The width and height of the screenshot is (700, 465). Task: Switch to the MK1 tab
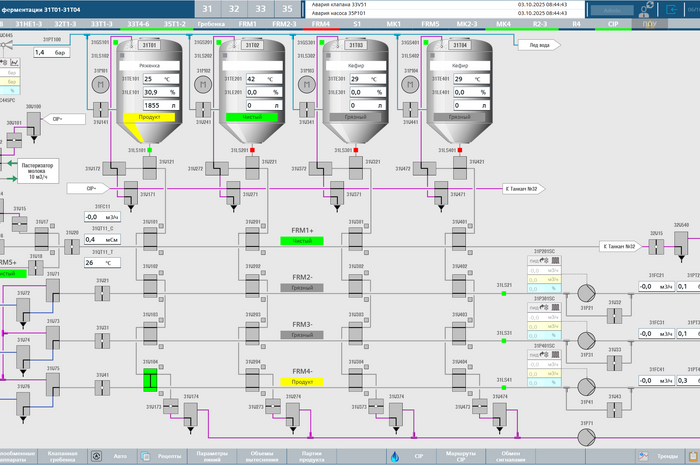click(394, 23)
